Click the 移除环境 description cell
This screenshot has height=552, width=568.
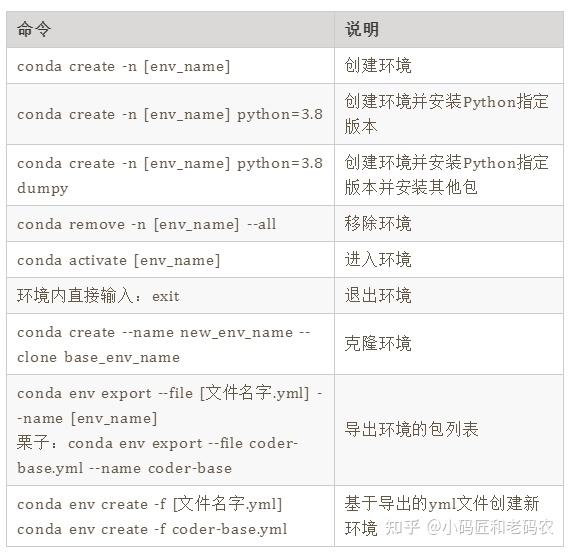[449, 224]
